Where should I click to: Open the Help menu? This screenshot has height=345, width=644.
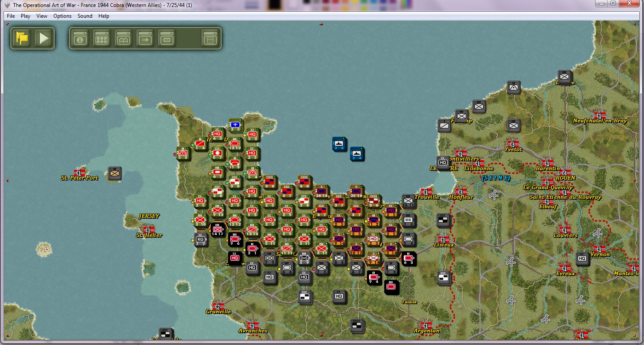(x=104, y=16)
